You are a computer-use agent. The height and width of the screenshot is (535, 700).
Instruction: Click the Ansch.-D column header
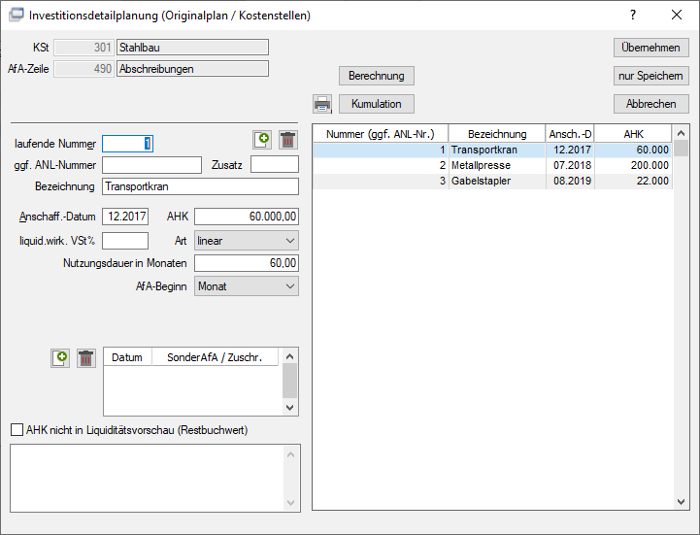570,134
